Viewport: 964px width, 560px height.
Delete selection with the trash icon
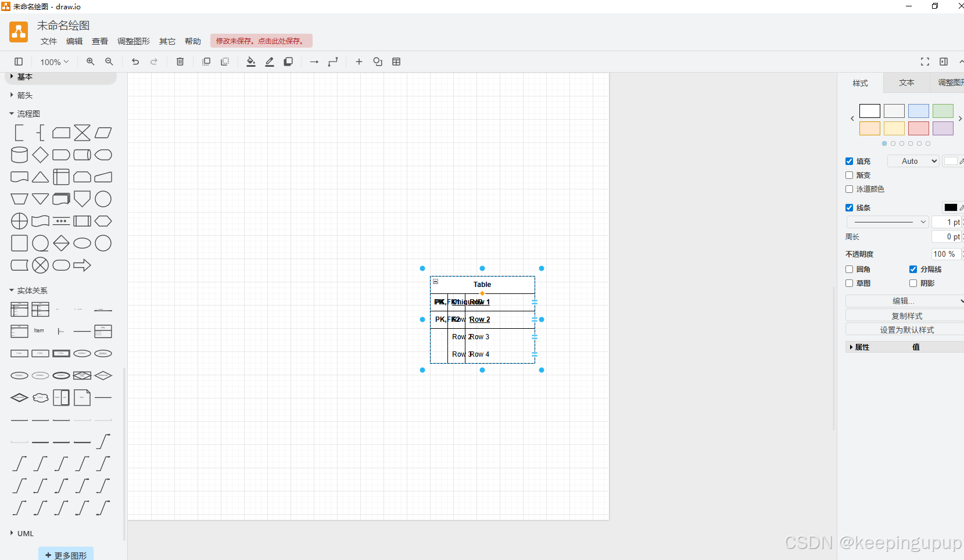pyautogui.click(x=180, y=62)
